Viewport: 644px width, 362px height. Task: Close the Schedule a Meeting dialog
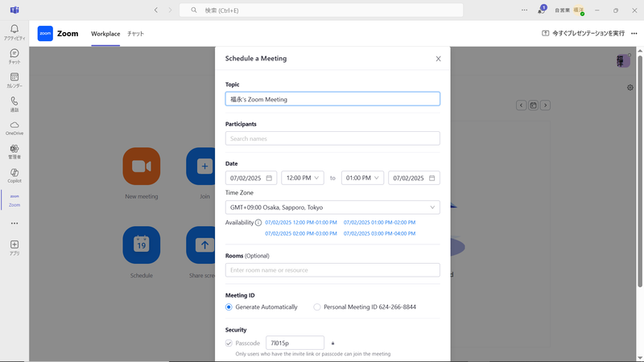[x=438, y=59]
